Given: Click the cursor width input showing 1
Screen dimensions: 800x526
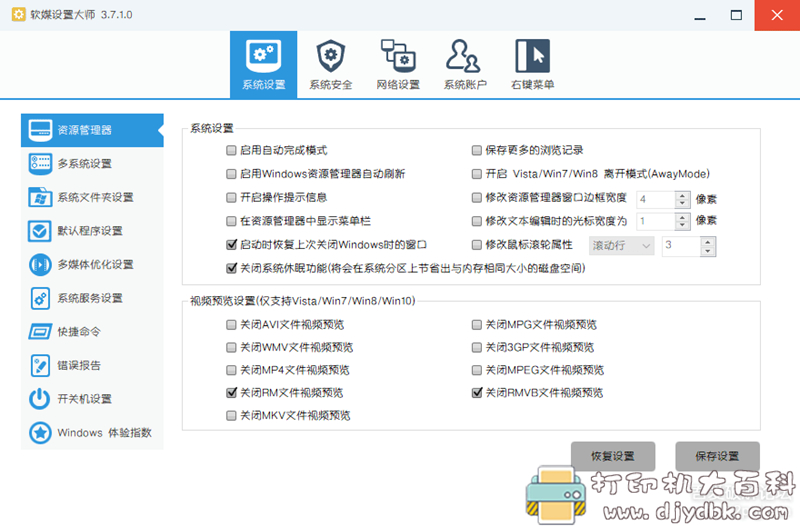Looking at the screenshot, I should (656, 221).
